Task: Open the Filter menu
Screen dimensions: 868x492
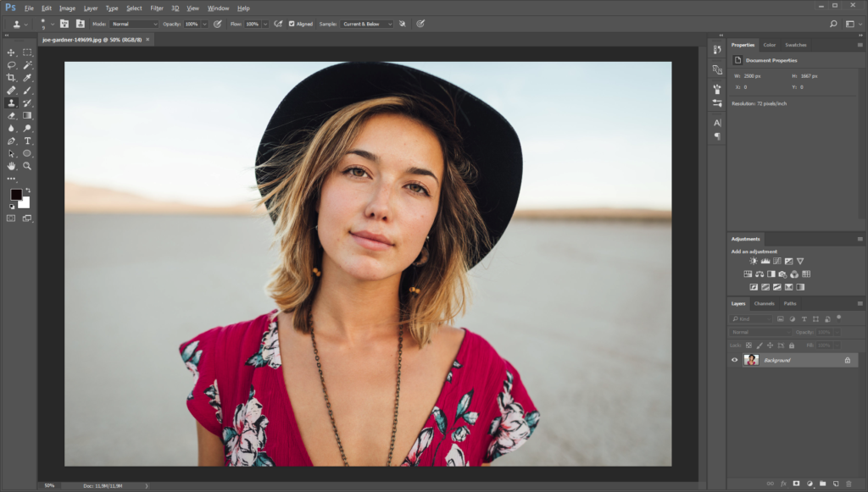Action: pyautogui.click(x=157, y=8)
